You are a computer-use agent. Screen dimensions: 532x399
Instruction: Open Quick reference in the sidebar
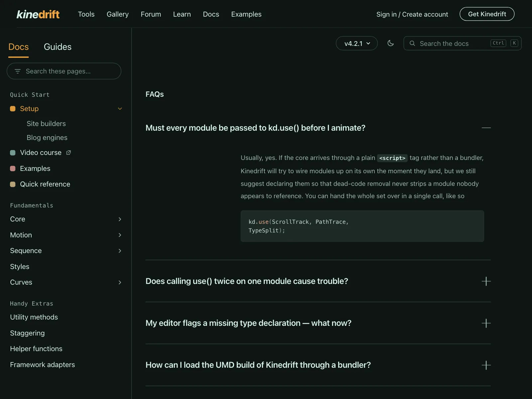tap(45, 184)
